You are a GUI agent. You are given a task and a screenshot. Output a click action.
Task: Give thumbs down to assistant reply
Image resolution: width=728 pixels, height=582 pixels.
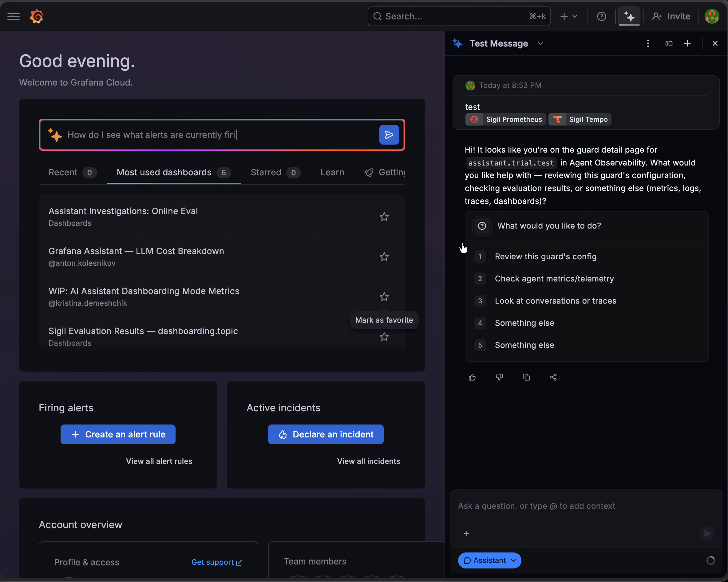click(499, 377)
